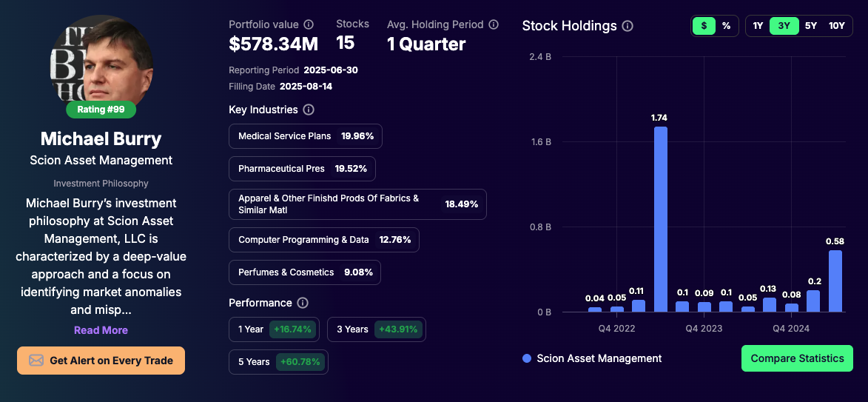Click the Filling Date 2025-08-14 value
The height and width of the screenshot is (402, 868).
point(306,87)
